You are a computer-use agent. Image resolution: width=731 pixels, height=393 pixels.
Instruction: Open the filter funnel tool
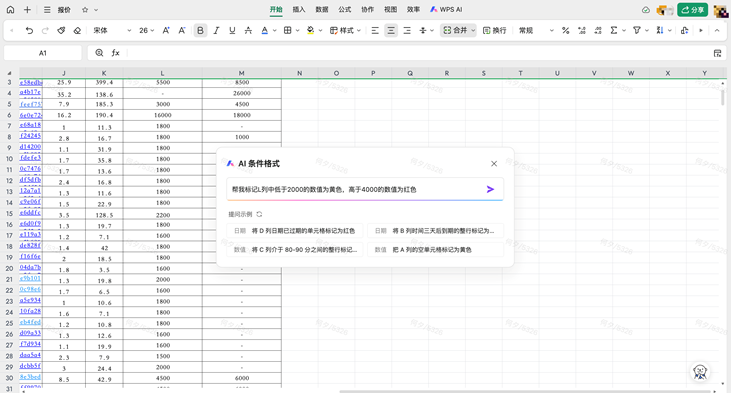pos(636,30)
